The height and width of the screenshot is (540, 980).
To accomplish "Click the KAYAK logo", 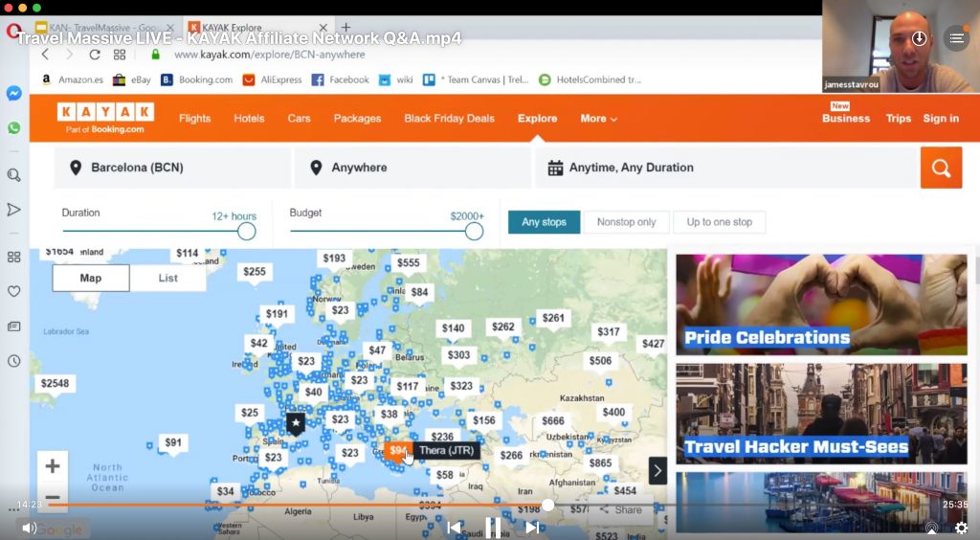I will 105,118.
